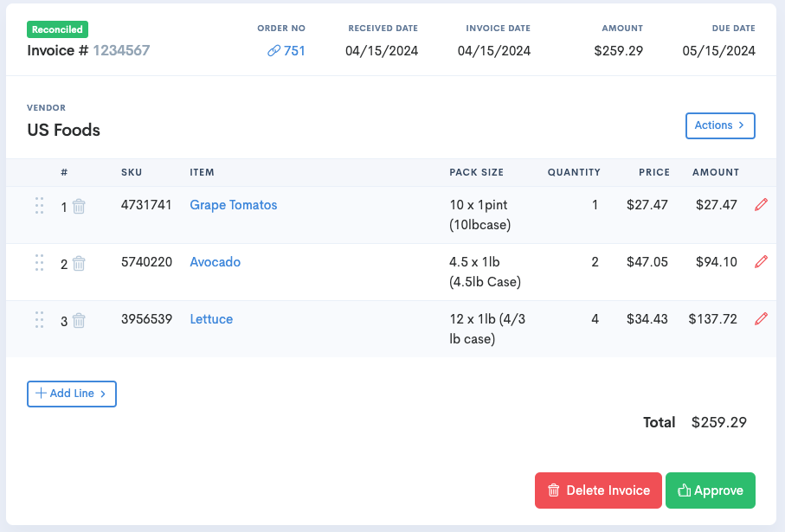Image resolution: width=785 pixels, height=532 pixels.
Task: Open the Grape Tomatos item link
Action: click(x=234, y=205)
